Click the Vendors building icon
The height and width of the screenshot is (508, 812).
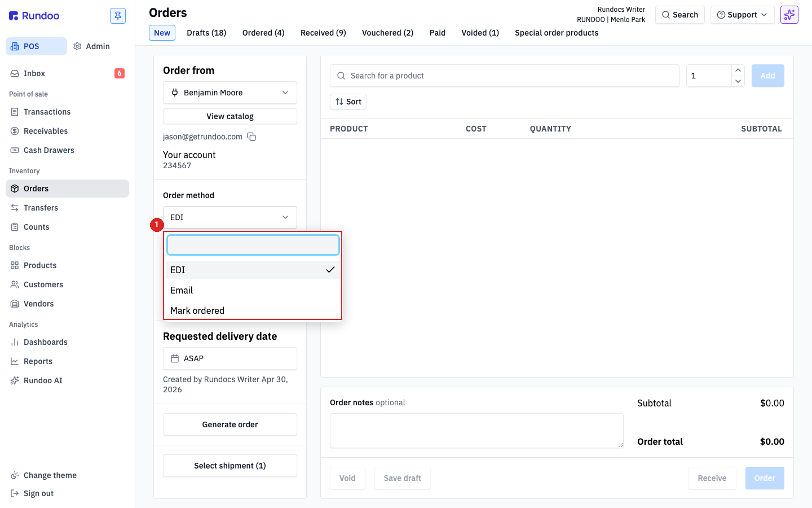click(15, 304)
